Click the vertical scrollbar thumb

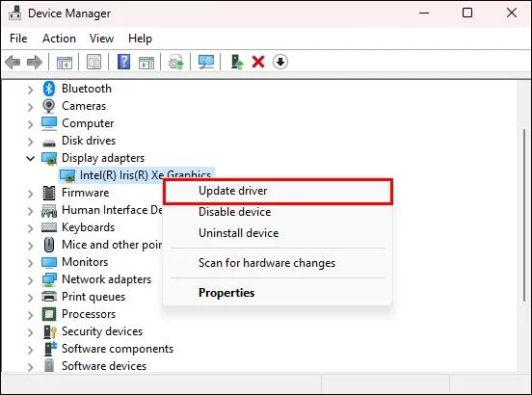(524, 215)
